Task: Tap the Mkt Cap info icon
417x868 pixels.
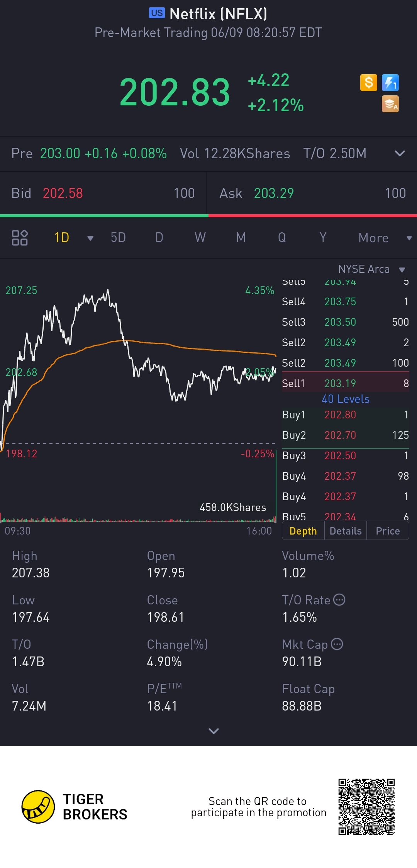Action: [337, 644]
